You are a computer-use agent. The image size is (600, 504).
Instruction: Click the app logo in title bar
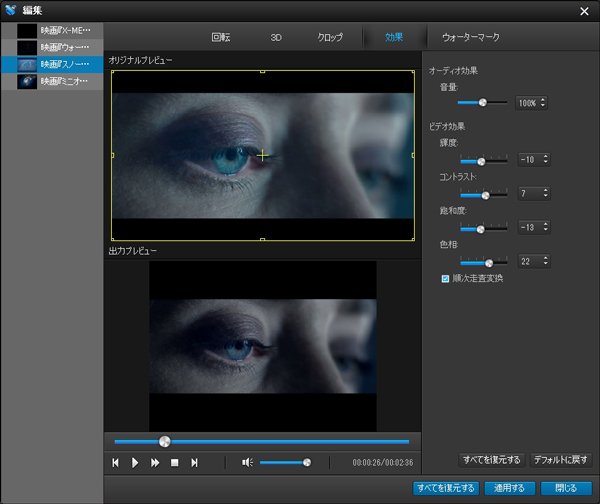click(x=11, y=10)
